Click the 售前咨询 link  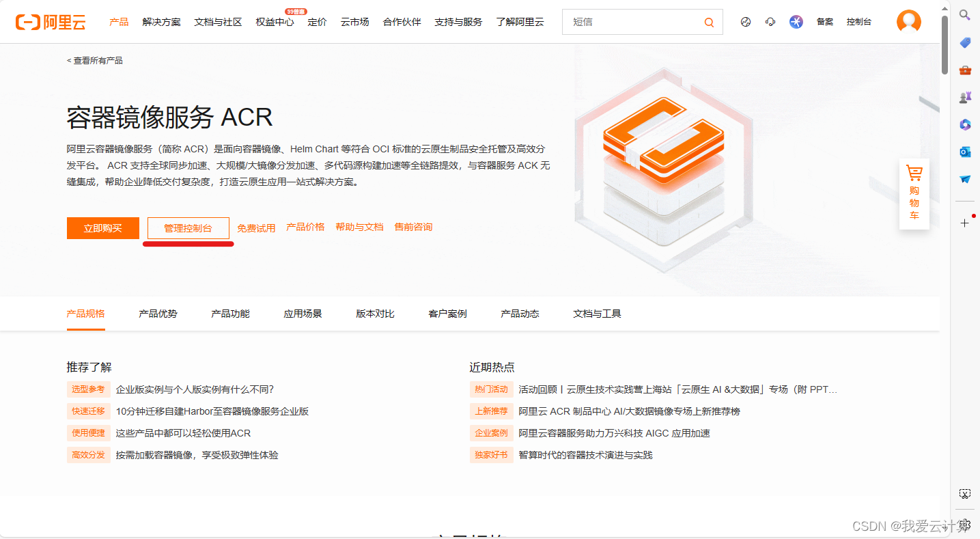[413, 227]
